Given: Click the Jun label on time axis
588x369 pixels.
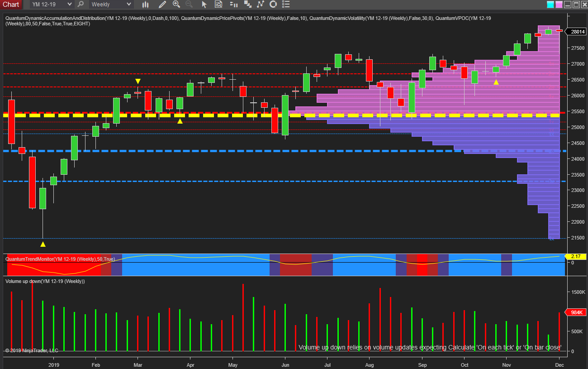Looking at the screenshot, I should click(285, 364).
